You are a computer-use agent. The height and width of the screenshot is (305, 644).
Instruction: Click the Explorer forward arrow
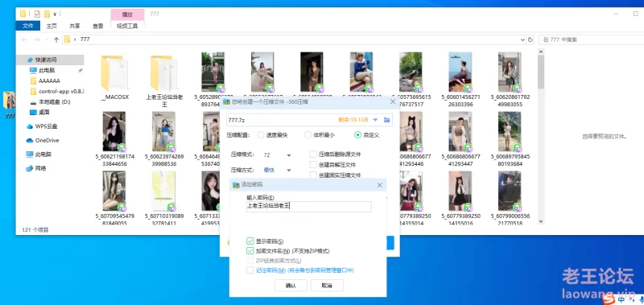(x=37, y=39)
